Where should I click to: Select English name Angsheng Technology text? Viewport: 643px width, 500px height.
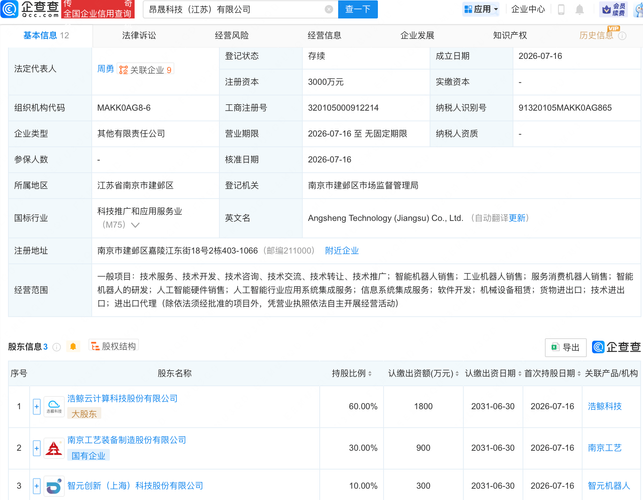pos(385,218)
